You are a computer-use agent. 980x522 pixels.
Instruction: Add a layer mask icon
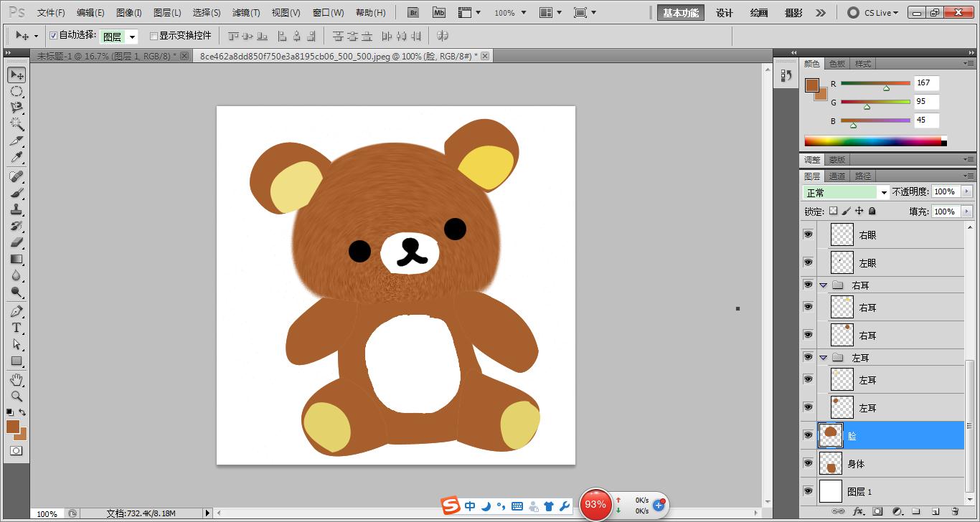(877, 511)
